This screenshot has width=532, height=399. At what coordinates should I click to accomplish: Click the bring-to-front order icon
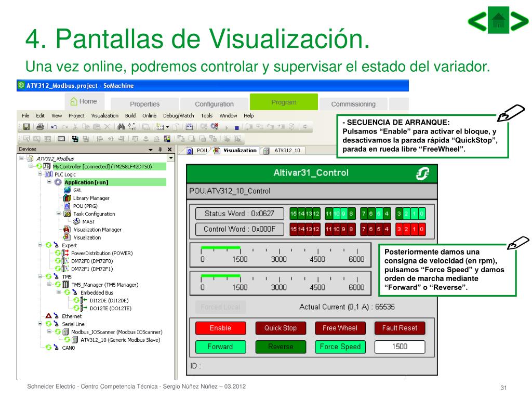point(181,139)
